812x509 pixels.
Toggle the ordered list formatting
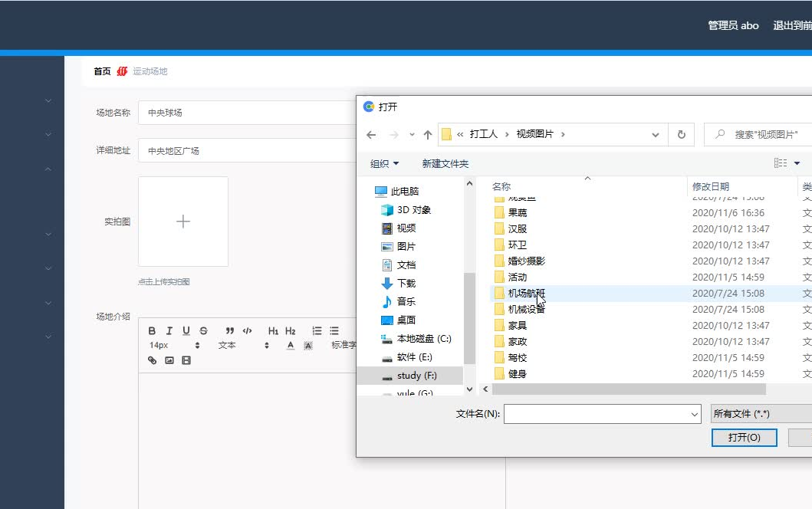pos(317,330)
